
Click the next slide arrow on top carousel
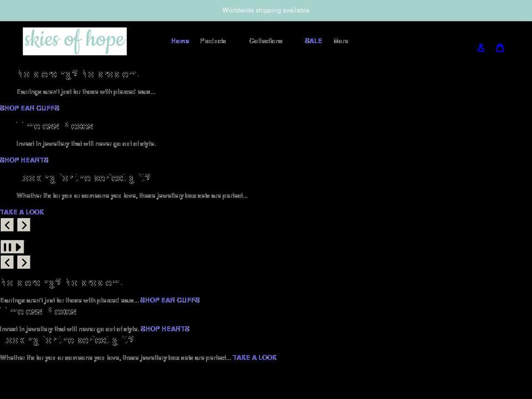tap(23, 225)
